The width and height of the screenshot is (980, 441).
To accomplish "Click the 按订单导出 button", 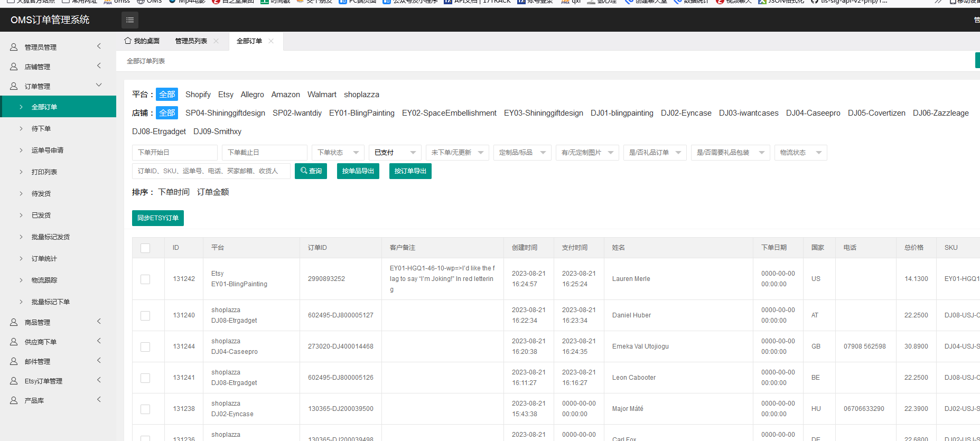I will 410,171.
